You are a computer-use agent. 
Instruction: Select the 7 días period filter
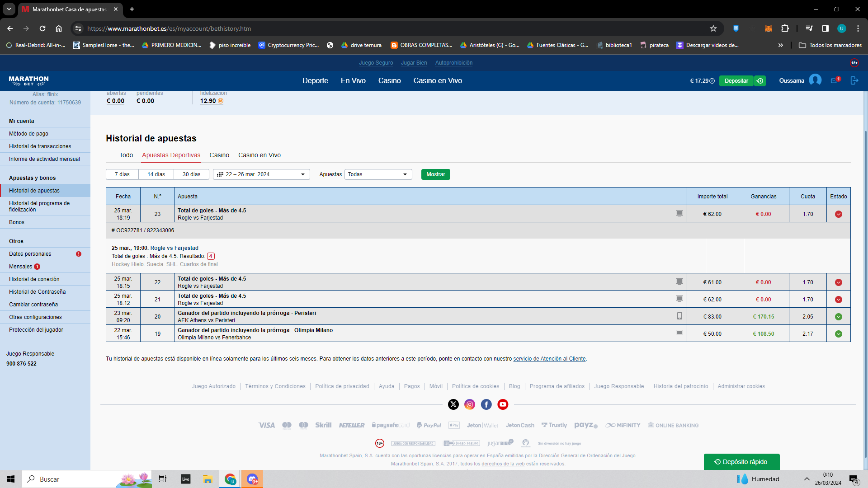122,174
